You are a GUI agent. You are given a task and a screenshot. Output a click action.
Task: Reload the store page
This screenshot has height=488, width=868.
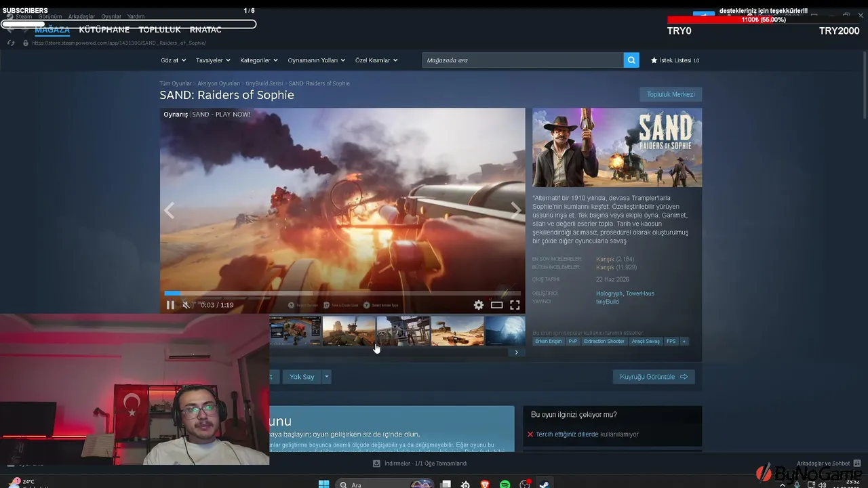coord(10,43)
